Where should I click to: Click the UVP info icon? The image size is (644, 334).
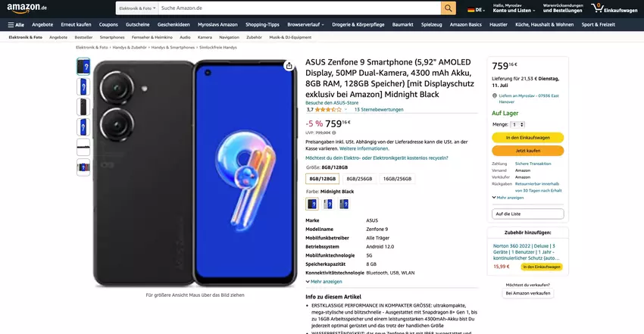click(x=334, y=133)
